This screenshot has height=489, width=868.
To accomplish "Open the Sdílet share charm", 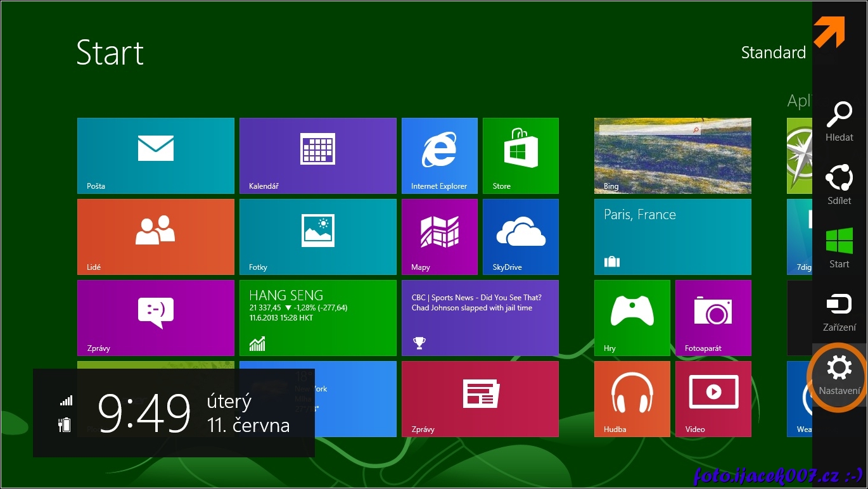I will coord(839,184).
